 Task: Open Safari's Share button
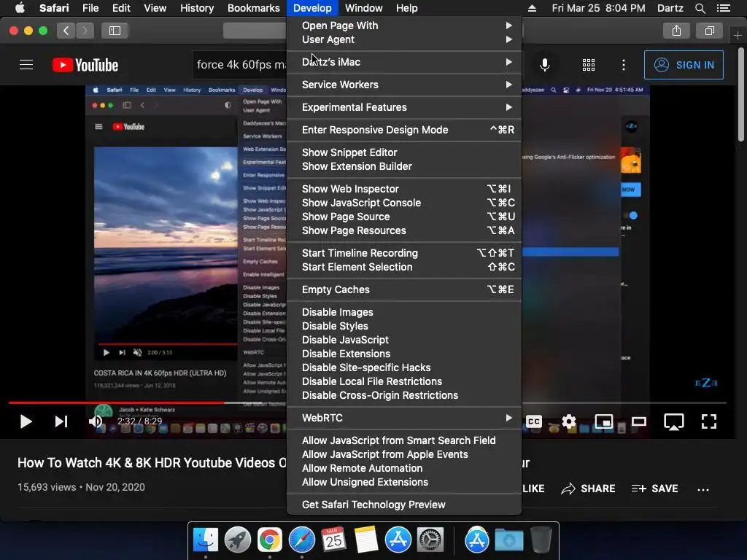(676, 31)
